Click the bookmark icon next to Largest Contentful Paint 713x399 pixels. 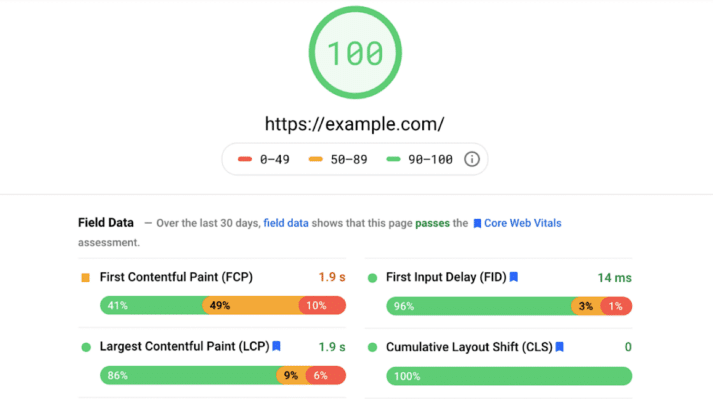pos(276,346)
